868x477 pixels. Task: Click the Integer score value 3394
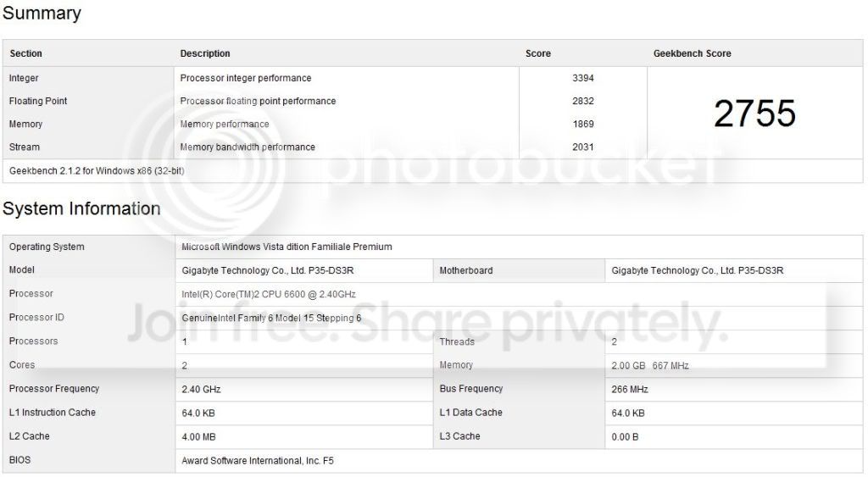click(583, 78)
